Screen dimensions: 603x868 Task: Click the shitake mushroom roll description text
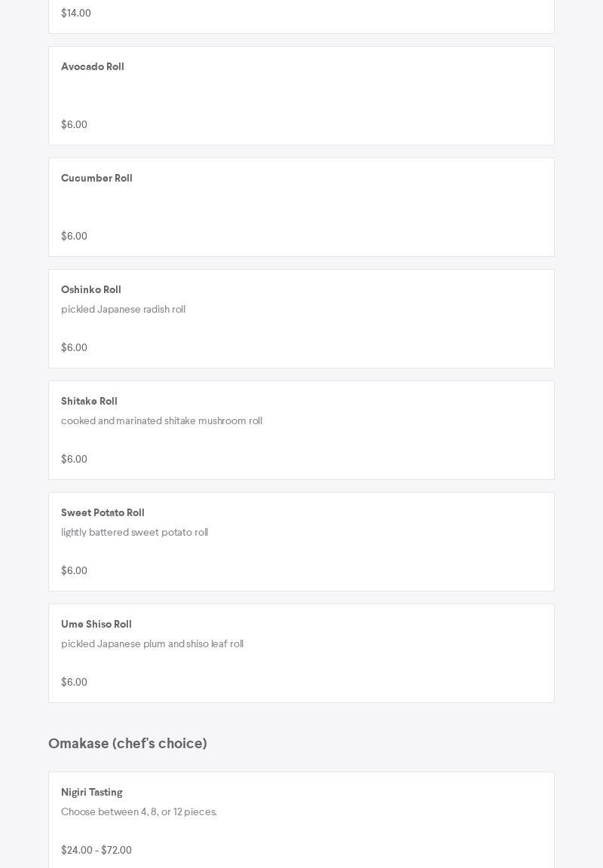(161, 421)
